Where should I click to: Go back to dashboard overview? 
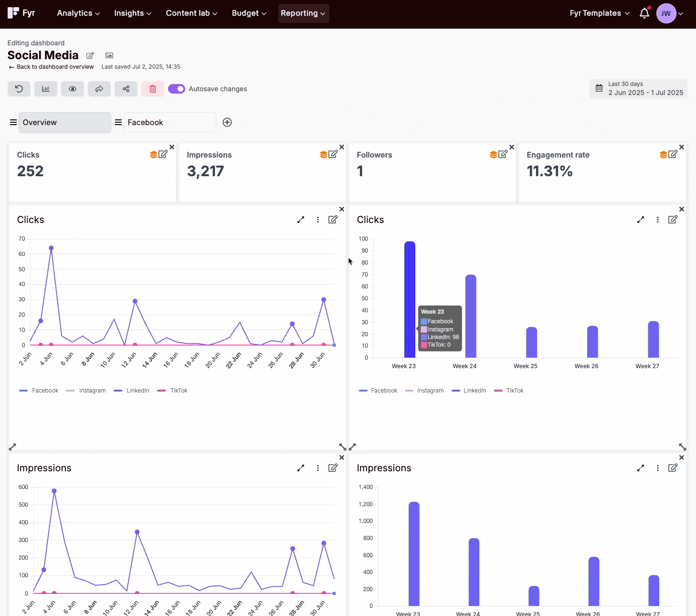coord(51,67)
